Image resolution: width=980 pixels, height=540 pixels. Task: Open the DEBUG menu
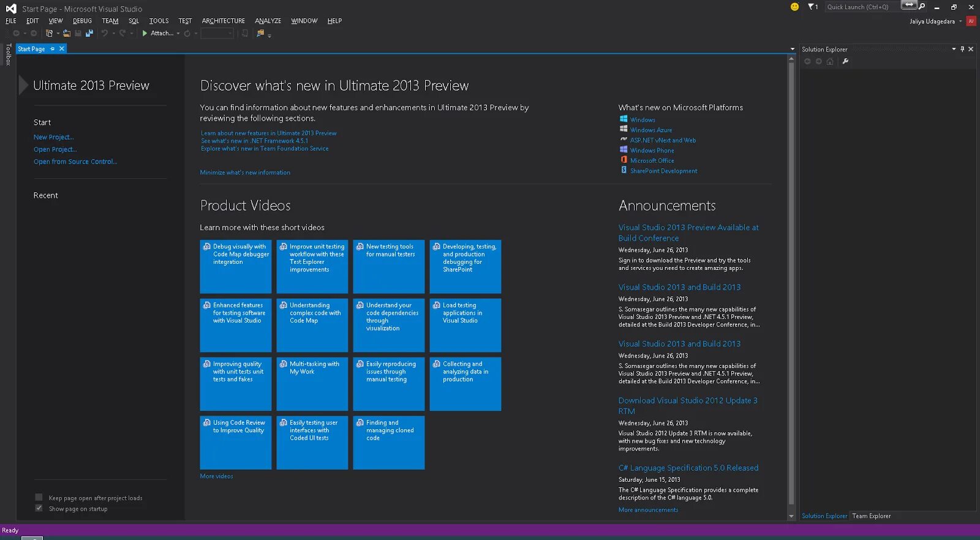coord(82,21)
